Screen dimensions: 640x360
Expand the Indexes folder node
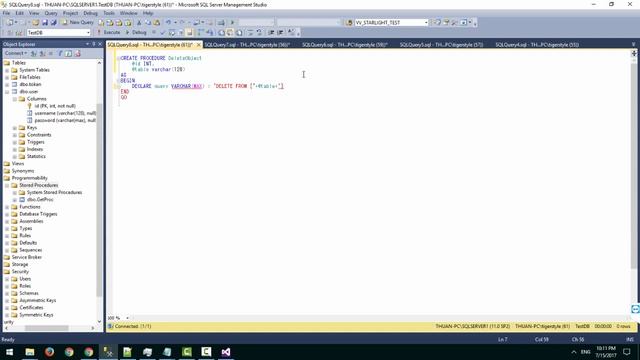[15, 149]
